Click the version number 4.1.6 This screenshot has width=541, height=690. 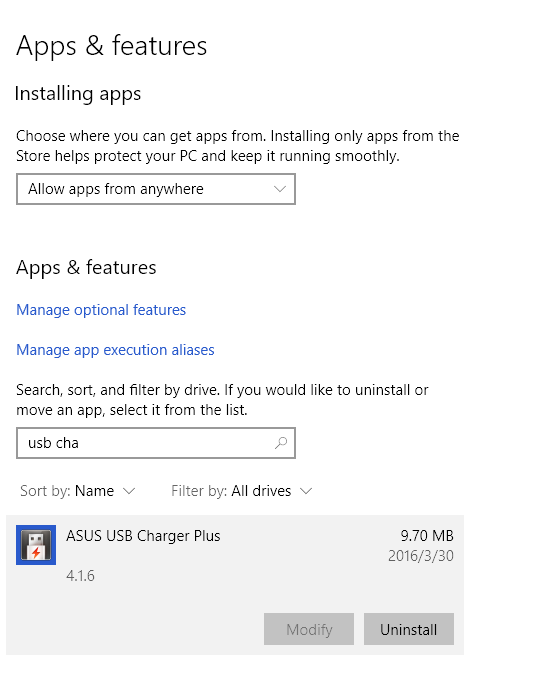click(x=80, y=576)
